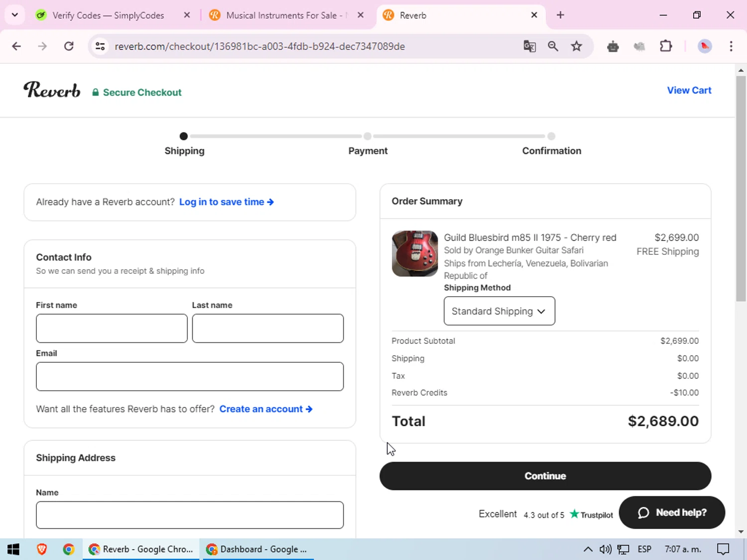This screenshot has height=560, width=747.
Task: Open the View Cart link
Action: pos(689,90)
